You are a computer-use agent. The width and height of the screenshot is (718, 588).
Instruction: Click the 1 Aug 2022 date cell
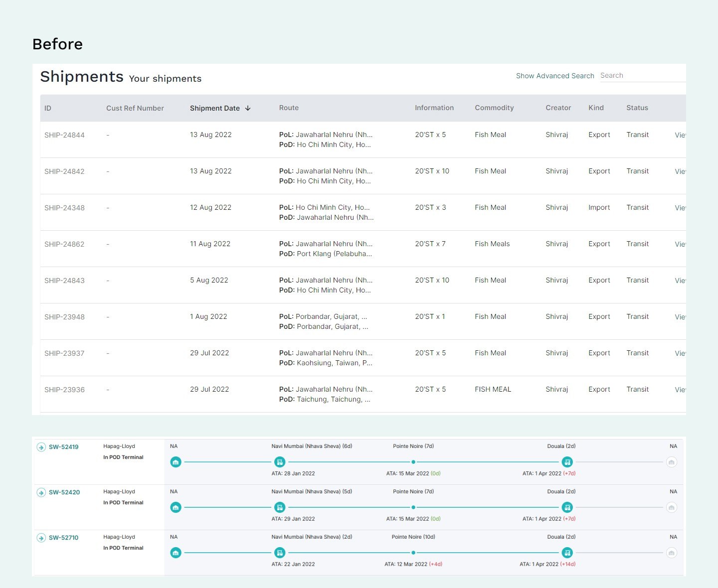click(208, 316)
